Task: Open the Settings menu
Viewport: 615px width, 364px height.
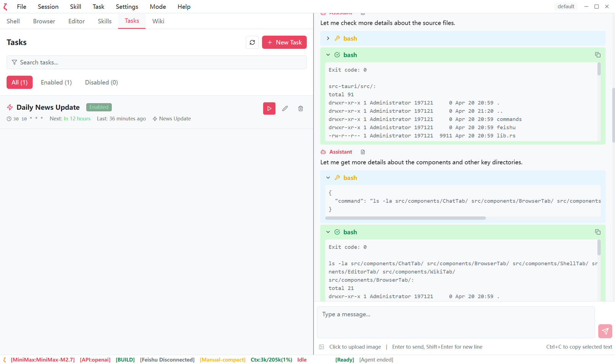Action: coord(127,6)
